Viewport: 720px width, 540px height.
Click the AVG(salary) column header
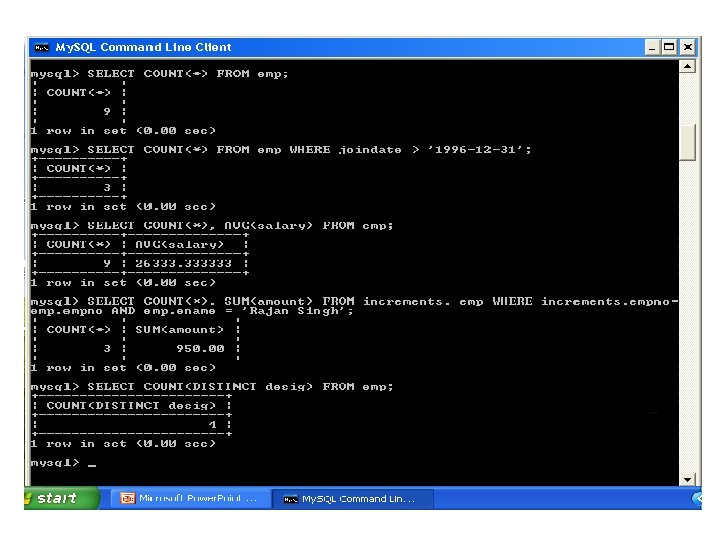[179, 245]
